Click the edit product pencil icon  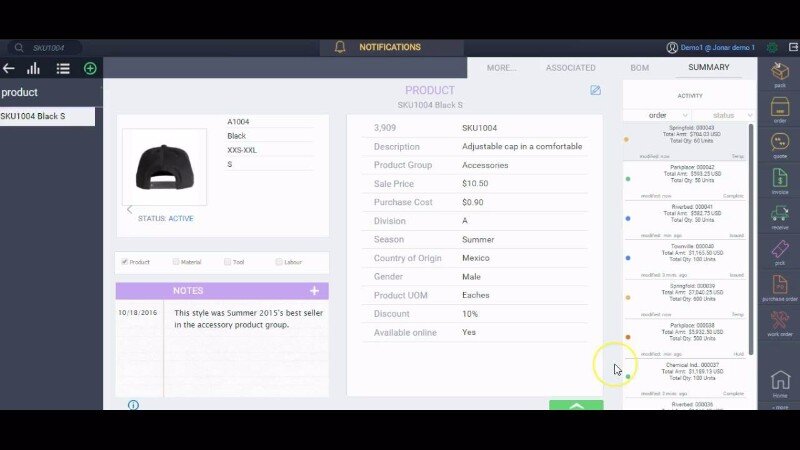click(x=595, y=90)
